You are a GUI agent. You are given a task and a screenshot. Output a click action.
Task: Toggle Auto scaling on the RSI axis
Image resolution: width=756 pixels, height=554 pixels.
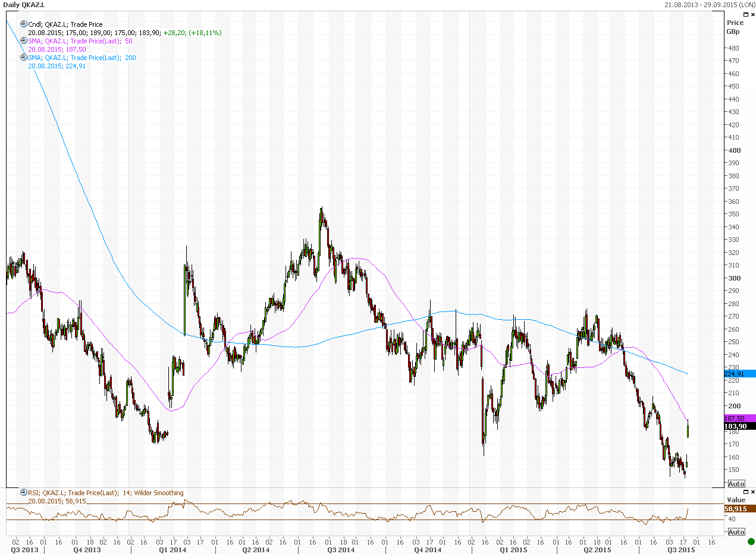[x=736, y=532]
